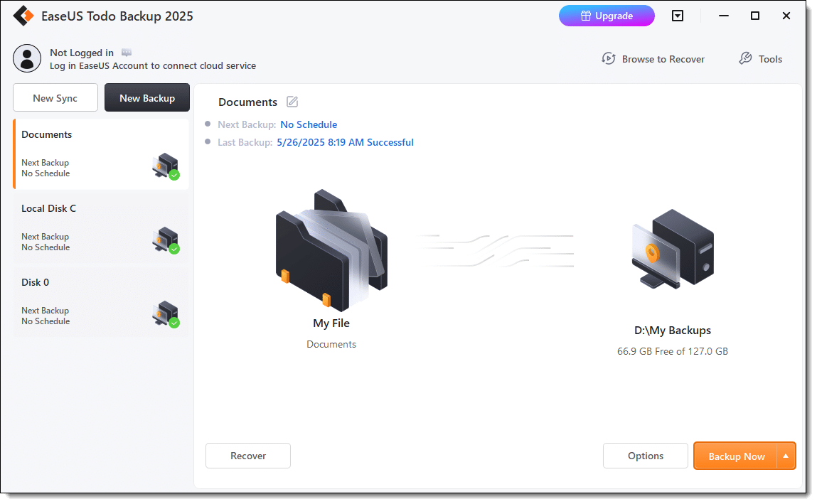The image size is (817, 504).
Task: Click the Disk 0 status icon
Action: coord(166,314)
